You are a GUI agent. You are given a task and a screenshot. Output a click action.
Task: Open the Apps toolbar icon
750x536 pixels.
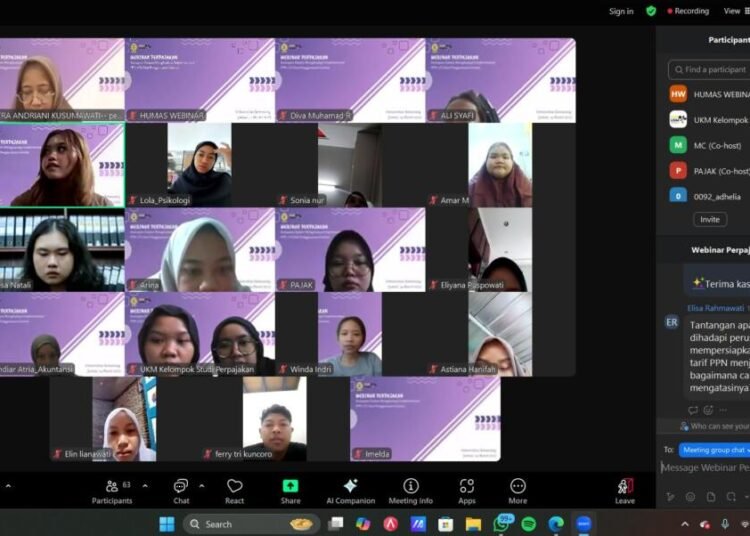(467, 490)
